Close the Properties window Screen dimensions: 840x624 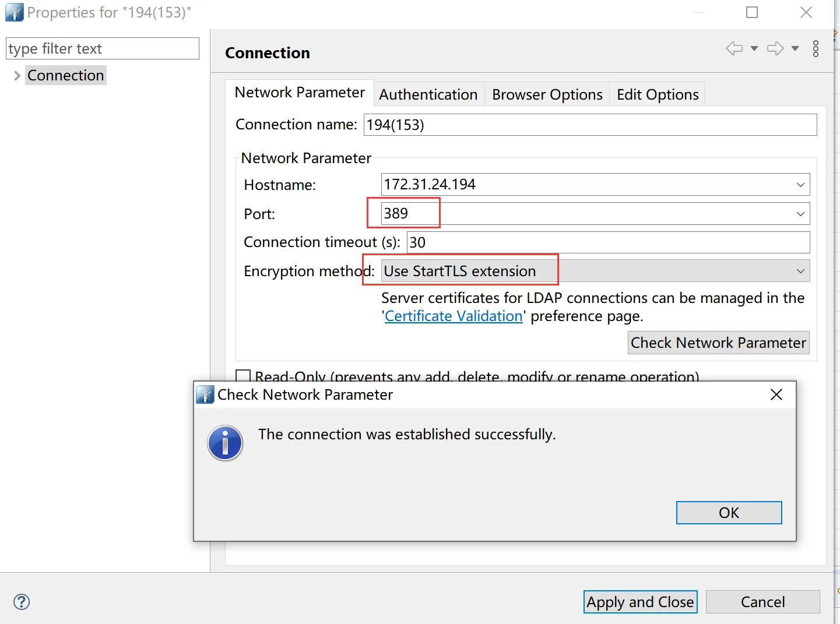(x=806, y=12)
